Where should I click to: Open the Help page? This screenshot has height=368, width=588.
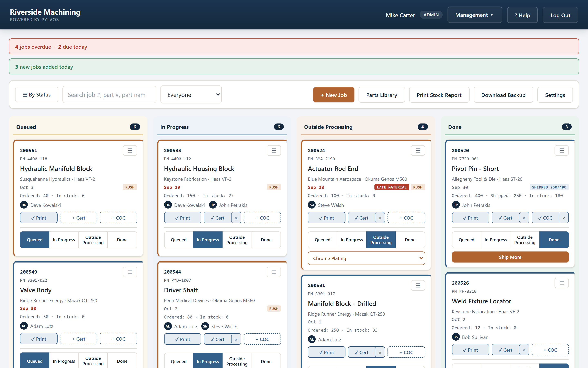point(522,15)
